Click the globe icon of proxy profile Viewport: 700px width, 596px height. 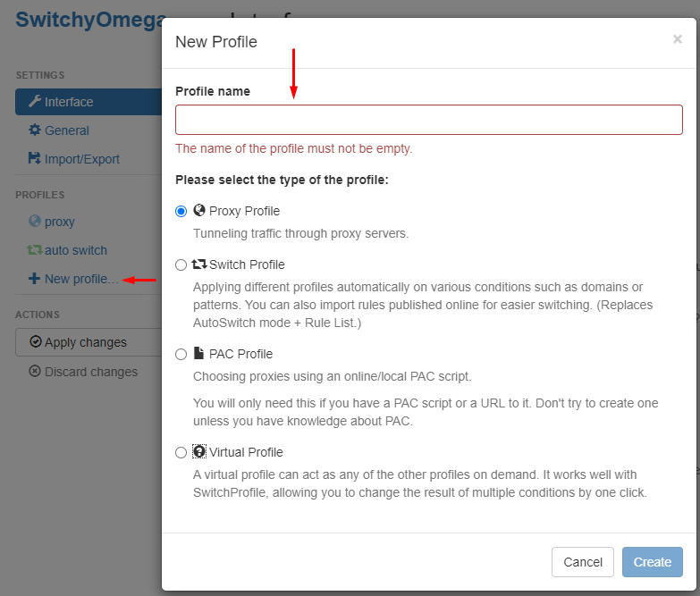[34, 221]
